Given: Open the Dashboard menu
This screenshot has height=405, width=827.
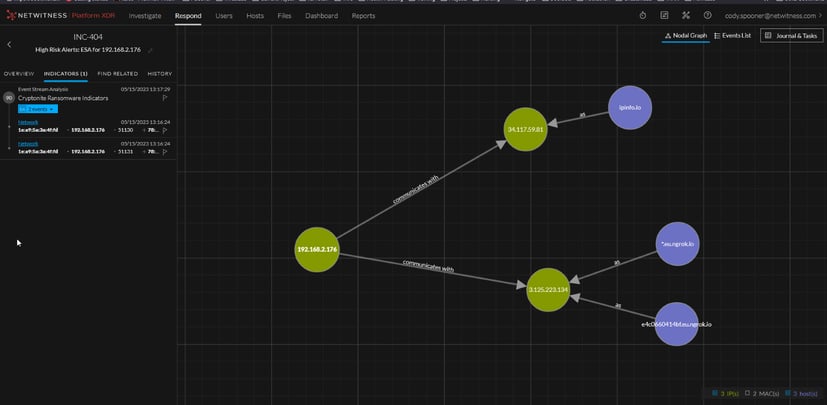Looking at the screenshot, I should pos(321,16).
